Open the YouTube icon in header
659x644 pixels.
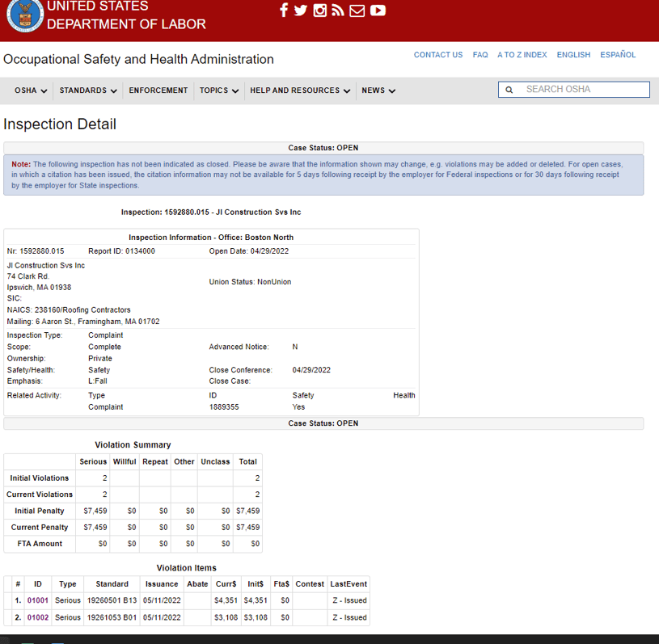(x=378, y=10)
